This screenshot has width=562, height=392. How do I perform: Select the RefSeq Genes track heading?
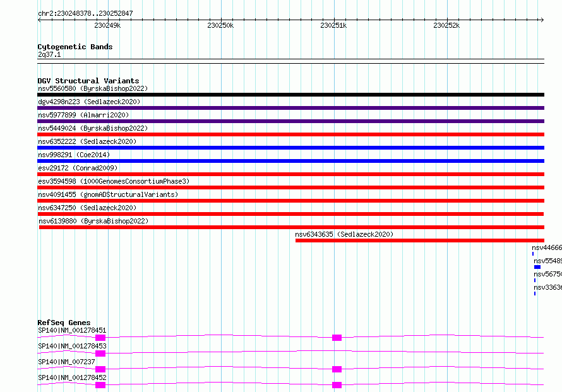(64, 323)
